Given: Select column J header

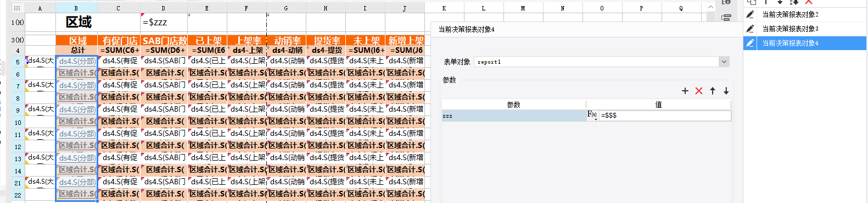Looking at the screenshot, I should pos(405,8).
